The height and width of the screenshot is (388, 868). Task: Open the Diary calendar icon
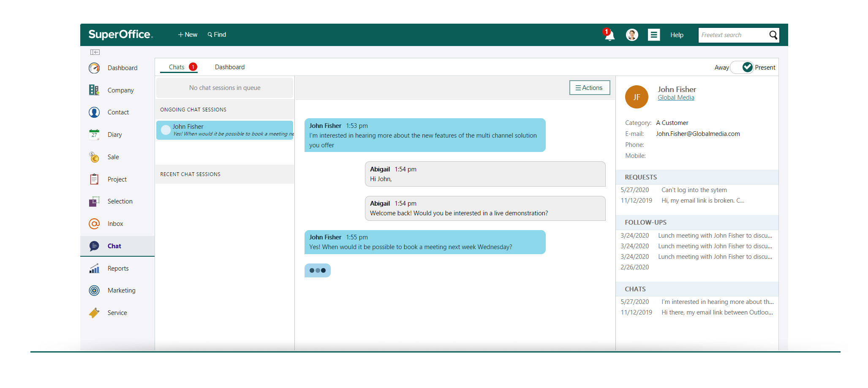pyautogui.click(x=94, y=135)
